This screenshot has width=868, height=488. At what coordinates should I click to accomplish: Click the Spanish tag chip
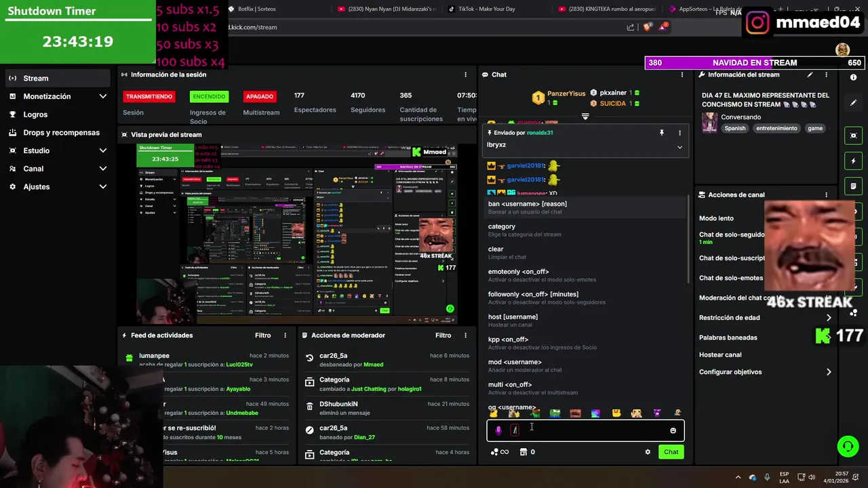coord(734,128)
